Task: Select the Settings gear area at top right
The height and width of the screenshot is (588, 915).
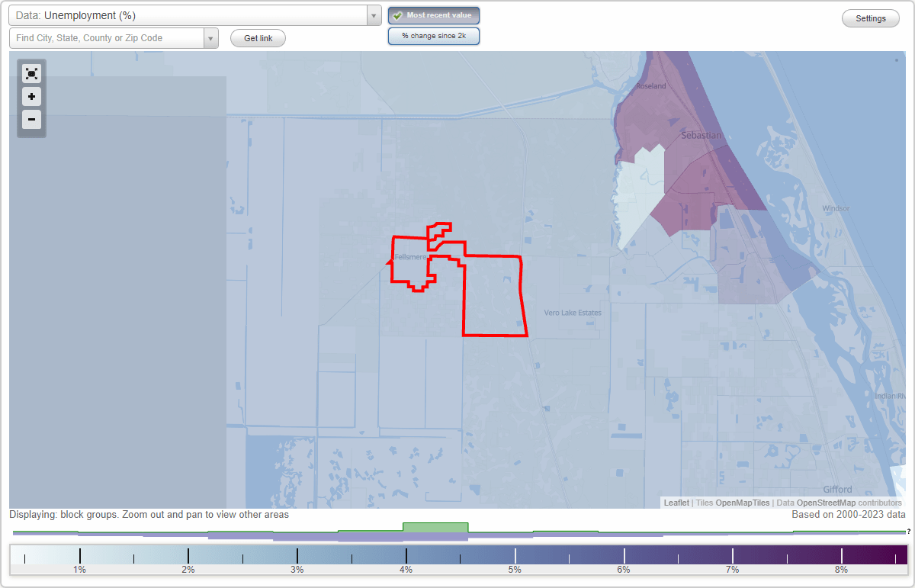Action: click(870, 18)
